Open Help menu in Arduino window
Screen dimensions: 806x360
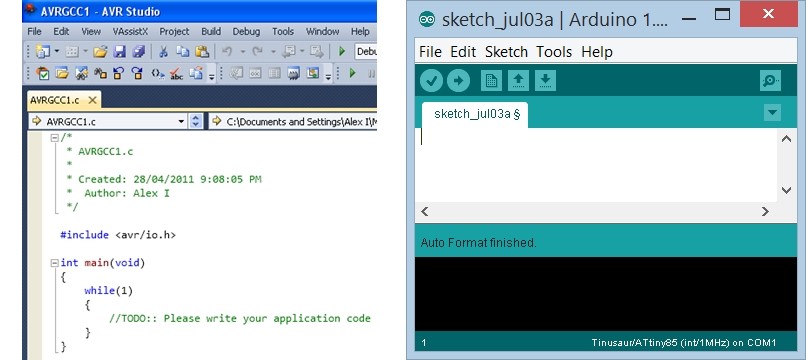[597, 52]
